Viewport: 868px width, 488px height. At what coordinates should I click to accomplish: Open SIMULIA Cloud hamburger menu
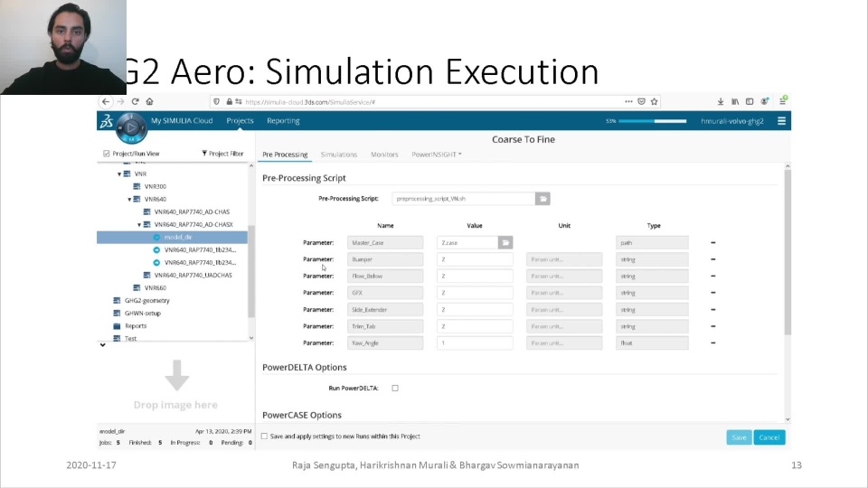pyautogui.click(x=781, y=120)
